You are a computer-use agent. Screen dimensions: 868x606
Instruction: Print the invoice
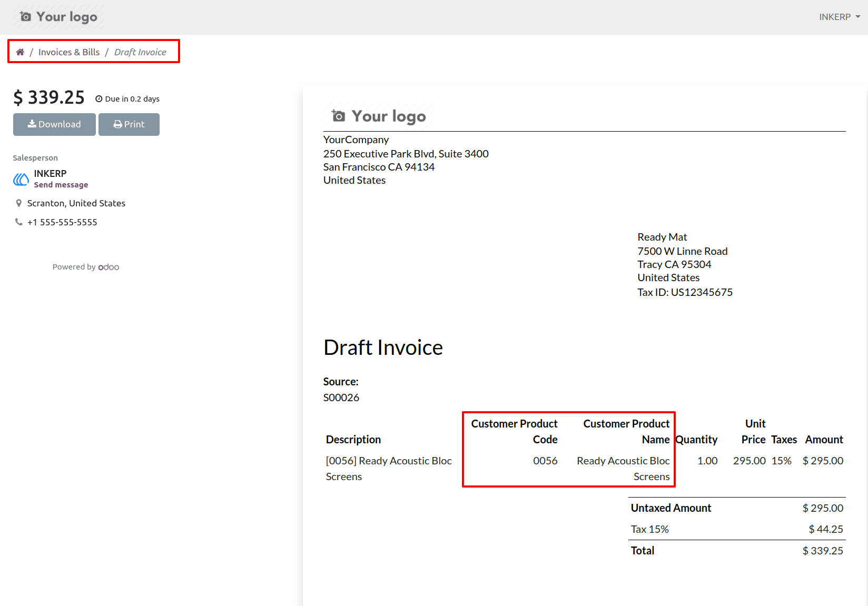[129, 124]
